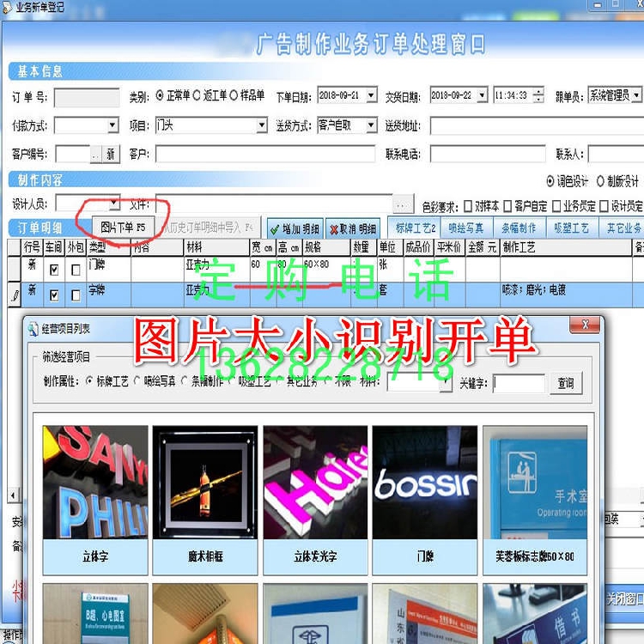Click the 业务新单登记 window title icon
644x644 pixels.
(6, 8)
